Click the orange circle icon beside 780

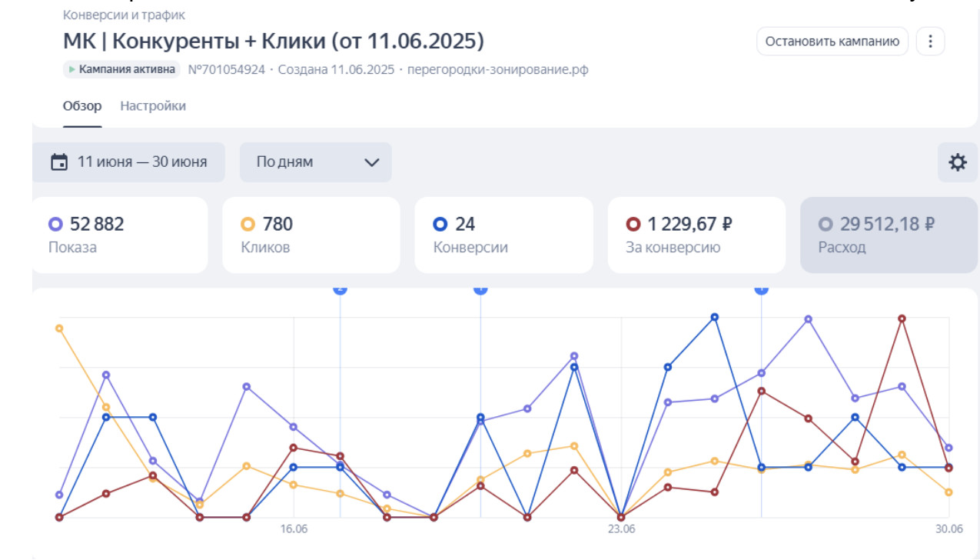point(247,224)
